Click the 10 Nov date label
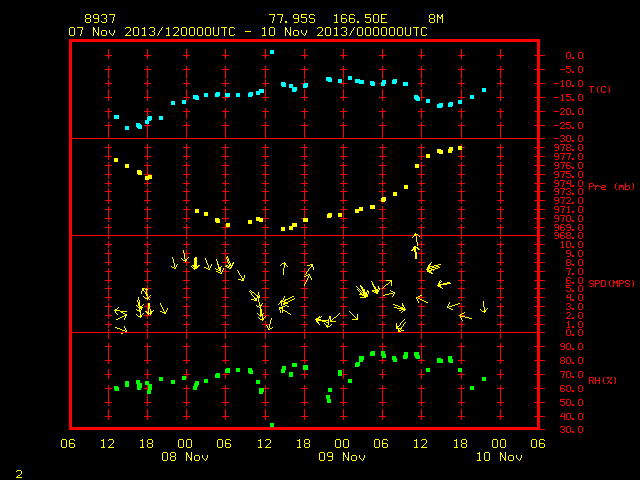 pyautogui.click(x=499, y=457)
